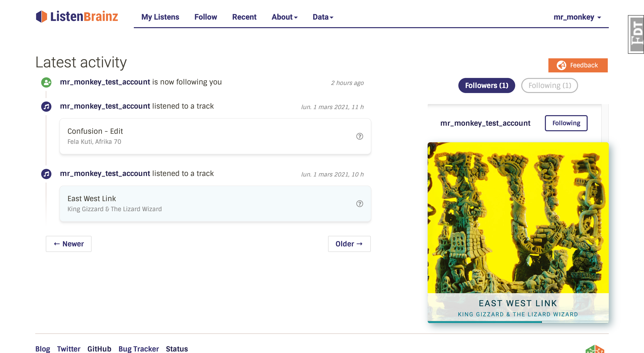Click the Feedback megaphone icon

click(x=561, y=65)
